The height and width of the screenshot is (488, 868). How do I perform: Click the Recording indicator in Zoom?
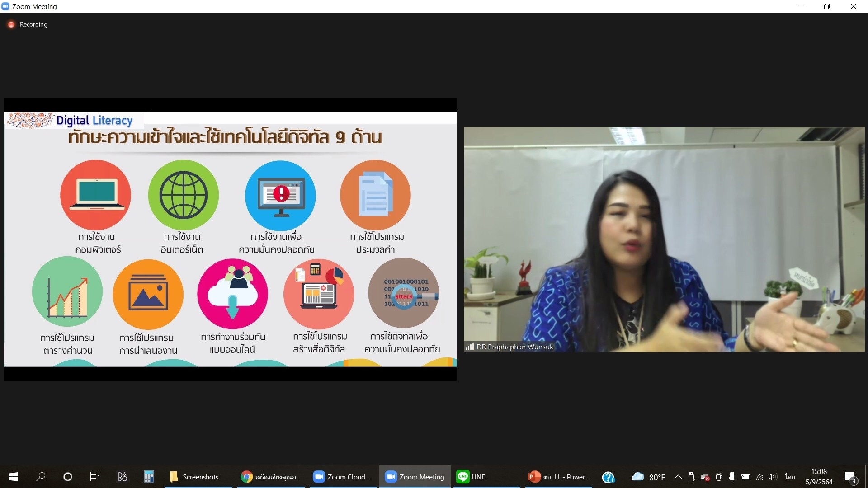tap(27, 24)
